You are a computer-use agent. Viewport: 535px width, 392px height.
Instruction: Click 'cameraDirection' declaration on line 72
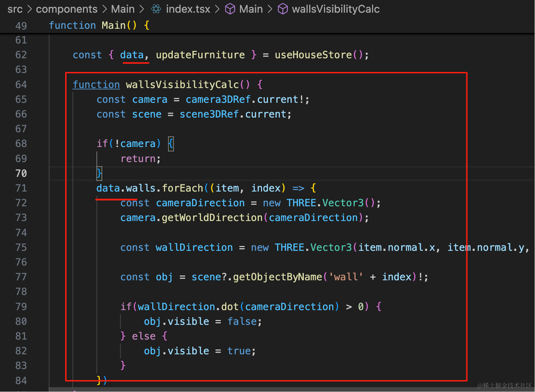[201, 203]
